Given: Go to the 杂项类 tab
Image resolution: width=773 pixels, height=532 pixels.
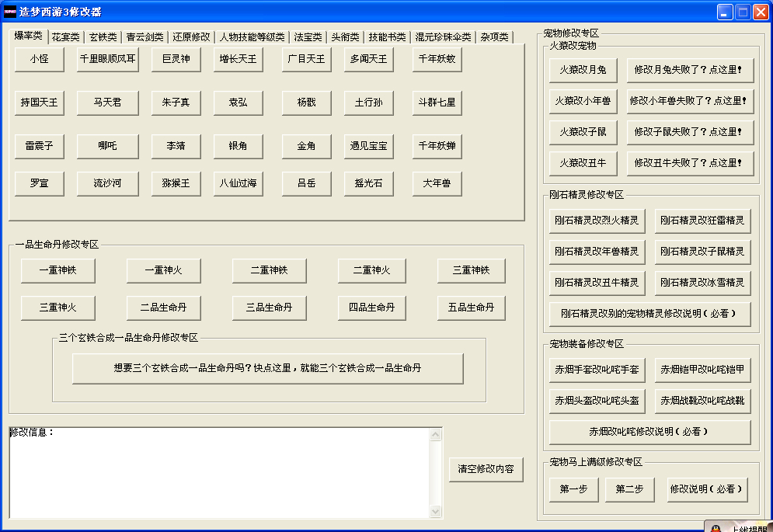Looking at the screenshot, I should pyautogui.click(x=494, y=37).
